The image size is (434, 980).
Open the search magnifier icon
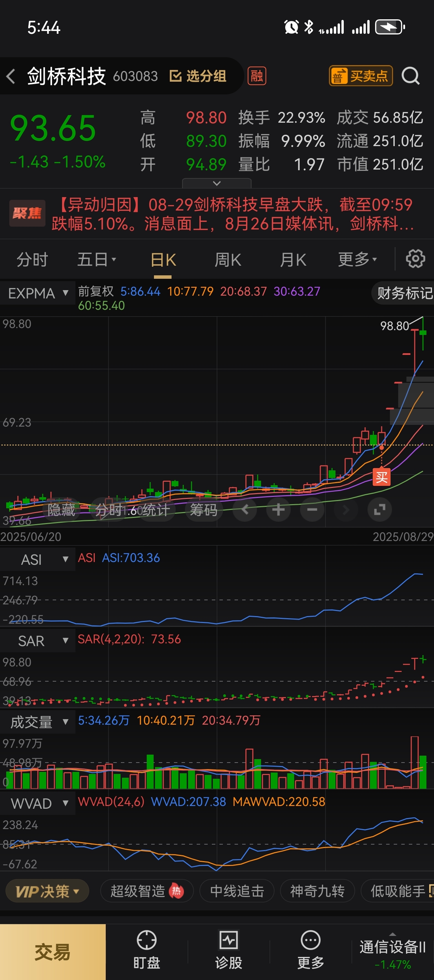click(411, 76)
